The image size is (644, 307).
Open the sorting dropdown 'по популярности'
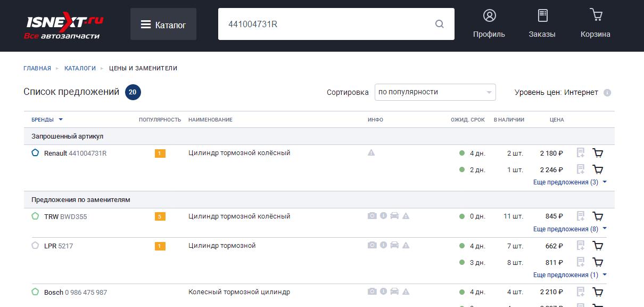click(435, 92)
